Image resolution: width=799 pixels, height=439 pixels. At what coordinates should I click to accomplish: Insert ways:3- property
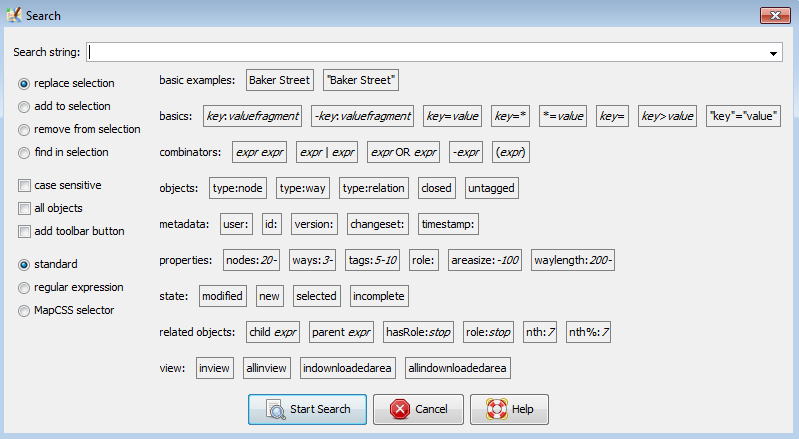click(312, 260)
